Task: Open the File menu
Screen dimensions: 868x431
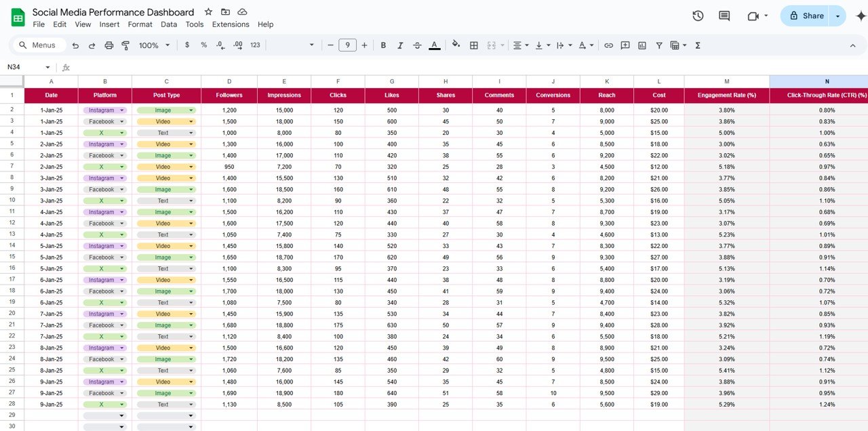Action: [x=39, y=24]
